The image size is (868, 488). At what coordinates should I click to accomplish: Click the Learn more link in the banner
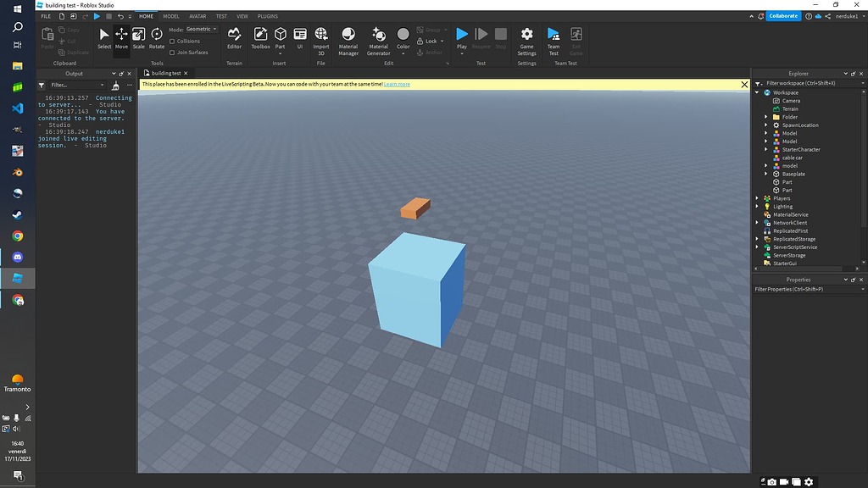pos(399,84)
